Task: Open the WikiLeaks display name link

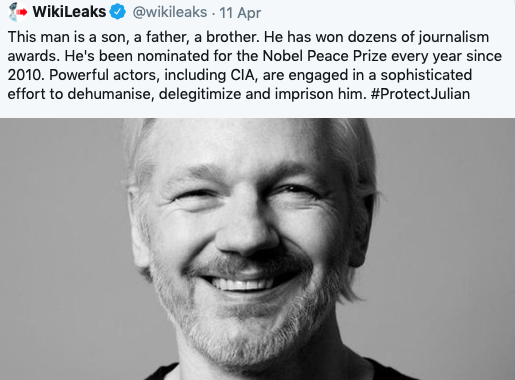Action: (69, 12)
